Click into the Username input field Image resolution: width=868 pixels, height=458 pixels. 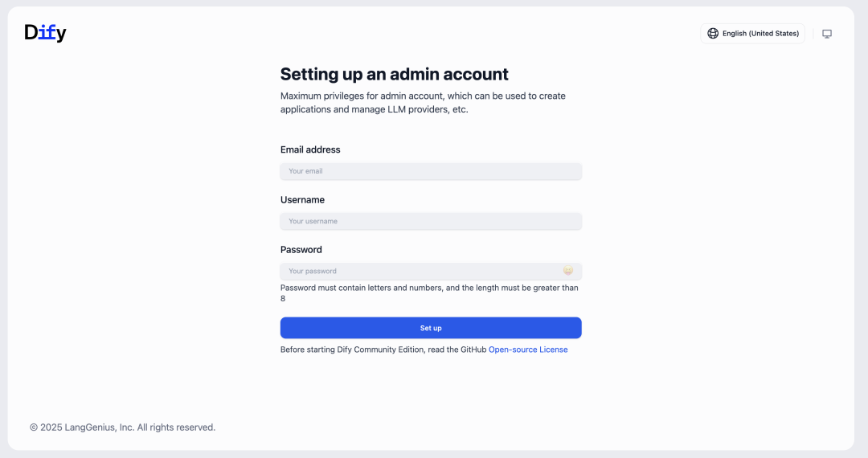pos(431,221)
